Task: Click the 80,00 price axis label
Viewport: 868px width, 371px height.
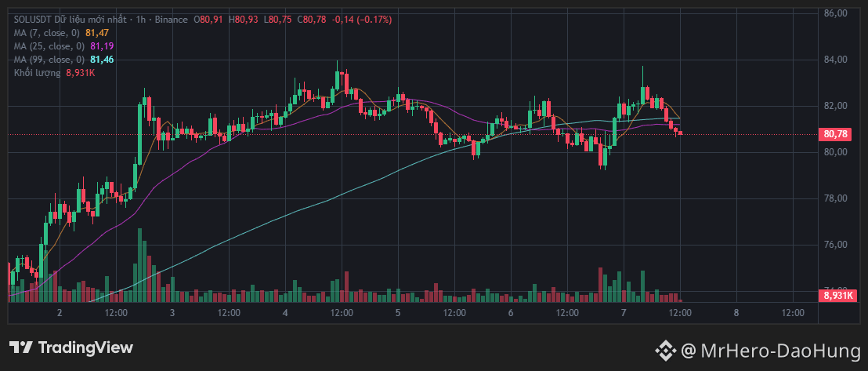Action: click(x=837, y=152)
